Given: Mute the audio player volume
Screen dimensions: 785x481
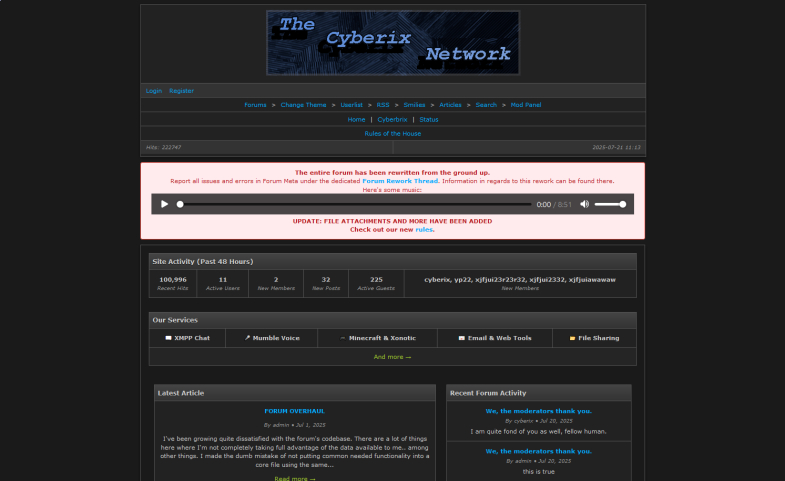Looking at the screenshot, I should (x=584, y=204).
